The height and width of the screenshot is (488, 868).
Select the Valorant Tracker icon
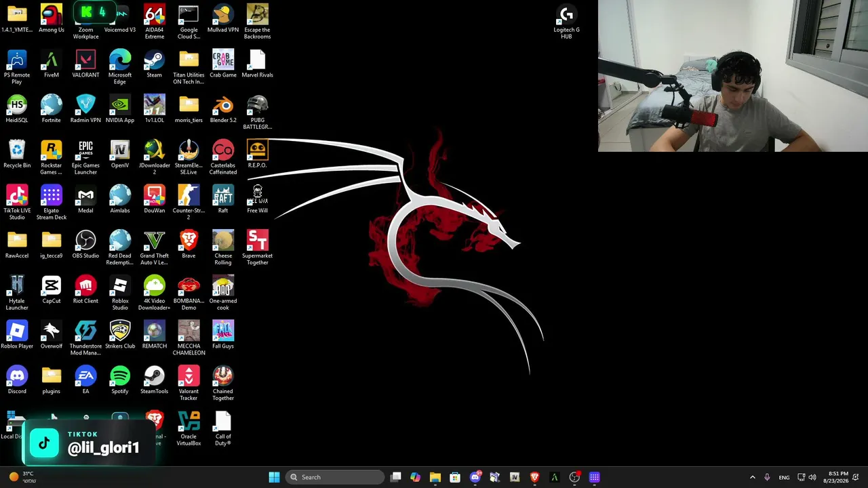coord(189,384)
